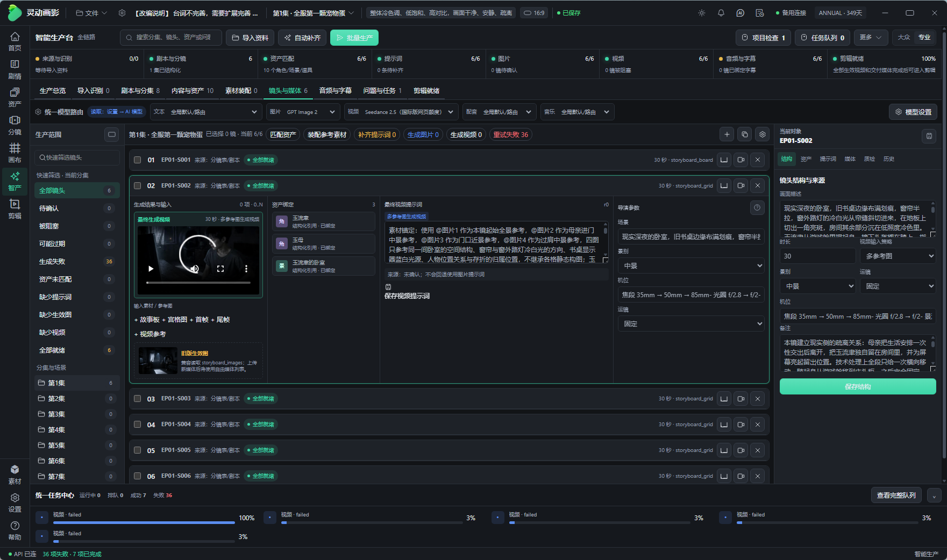Open the 画布 sidebar icon
The width and height of the screenshot is (947, 560).
point(15,153)
